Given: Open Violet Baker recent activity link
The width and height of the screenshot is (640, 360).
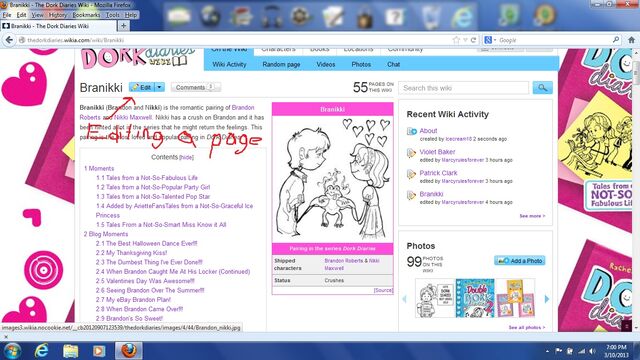Looking at the screenshot, I should (437, 152).
